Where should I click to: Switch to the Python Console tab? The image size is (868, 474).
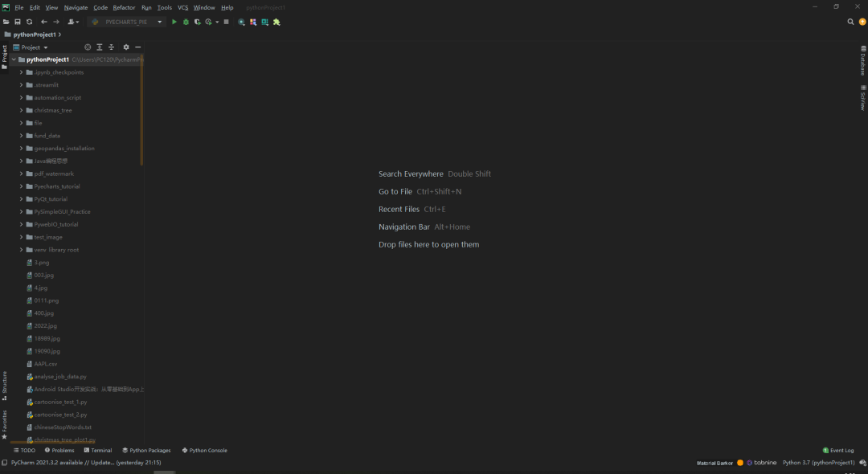tap(204, 450)
